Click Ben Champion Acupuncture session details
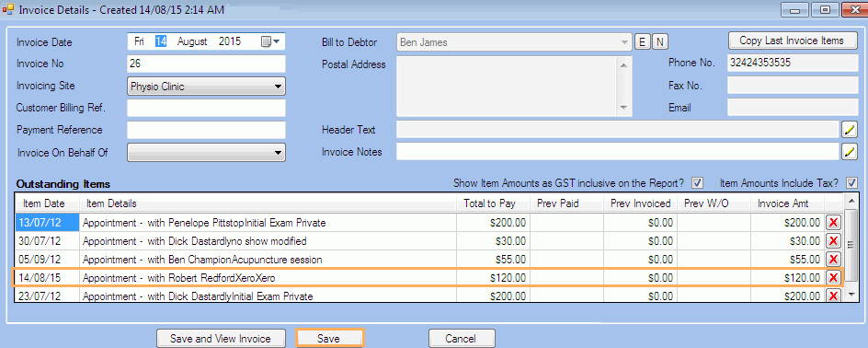 pos(268,260)
